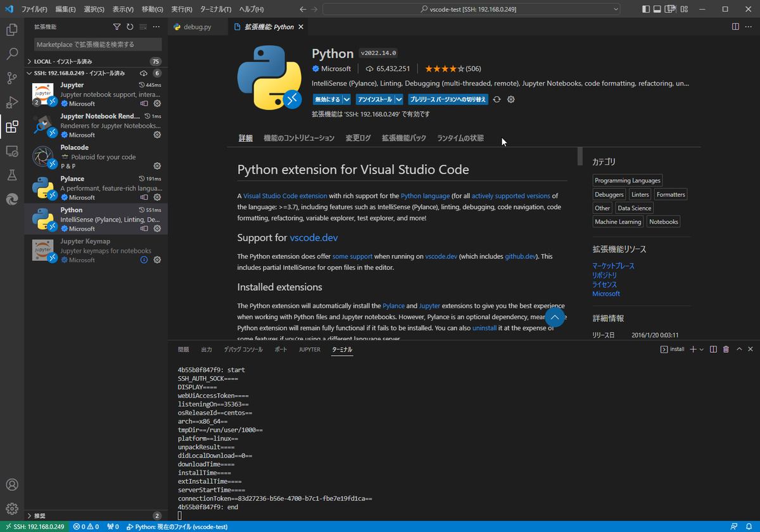Screen dimensions: 760x532
Task: Open the SSH remote status indicator
Action: (34, 526)
